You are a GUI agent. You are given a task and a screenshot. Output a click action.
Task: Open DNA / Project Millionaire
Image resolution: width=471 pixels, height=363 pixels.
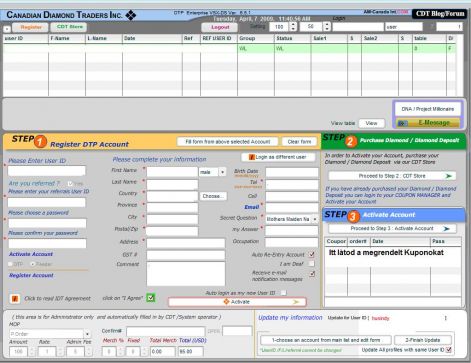427,109
